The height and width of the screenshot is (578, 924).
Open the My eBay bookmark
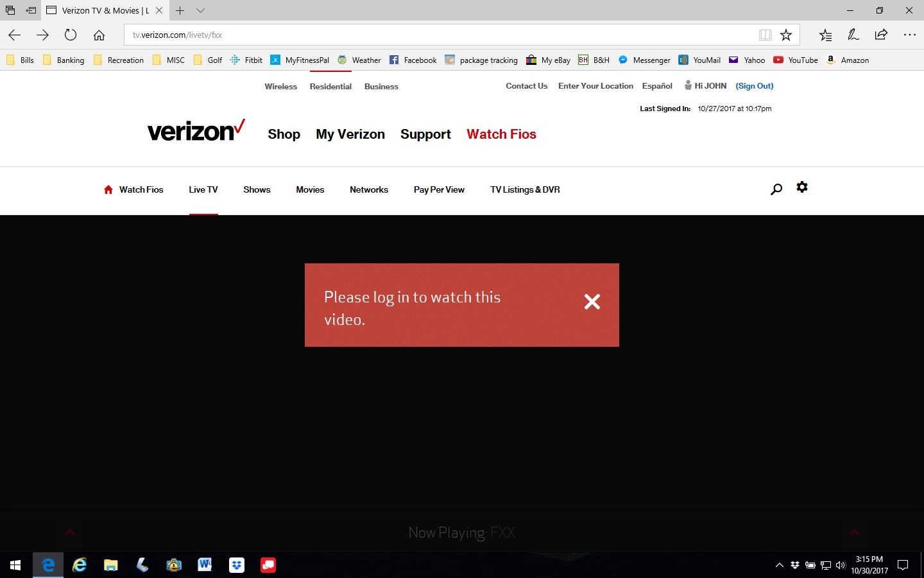[549, 60]
